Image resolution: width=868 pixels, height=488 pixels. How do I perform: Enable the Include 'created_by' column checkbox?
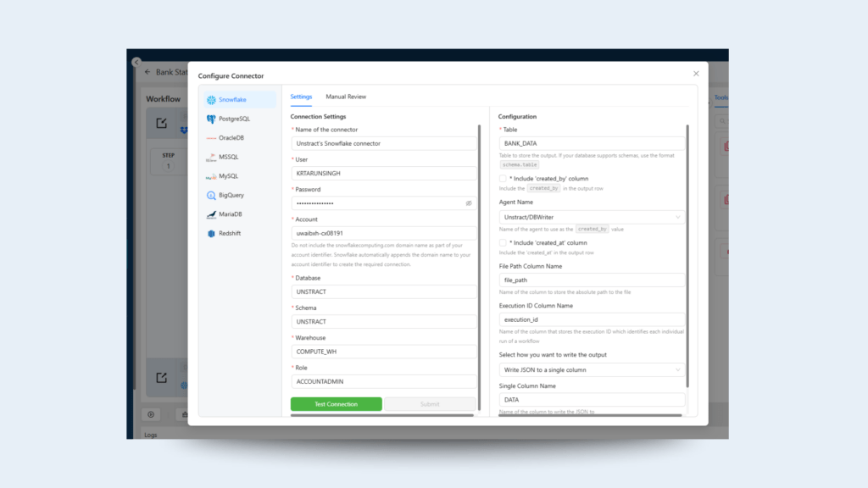point(503,179)
